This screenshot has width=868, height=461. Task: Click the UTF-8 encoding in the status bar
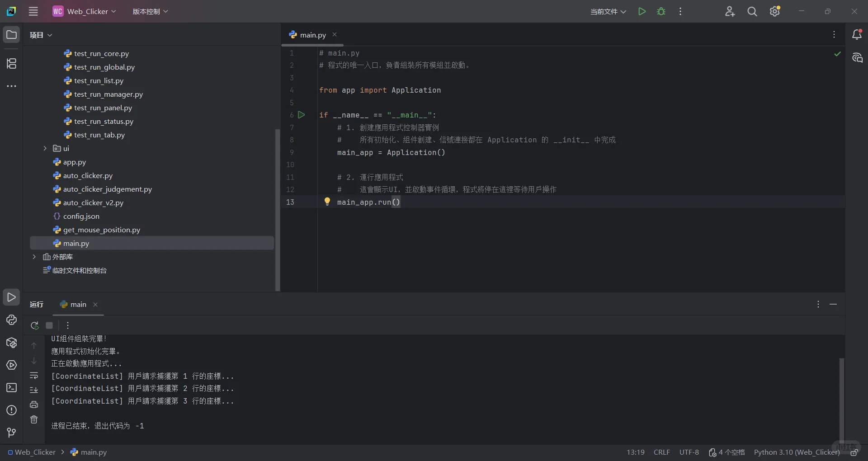689,452
